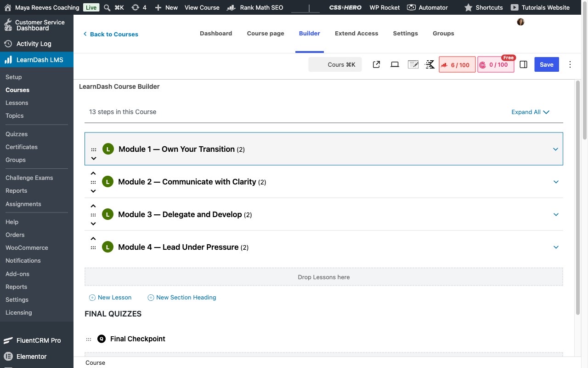The height and width of the screenshot is (368, 588).
Task: Click the New plus icon in admin bar
Action: tap(158, 7)
